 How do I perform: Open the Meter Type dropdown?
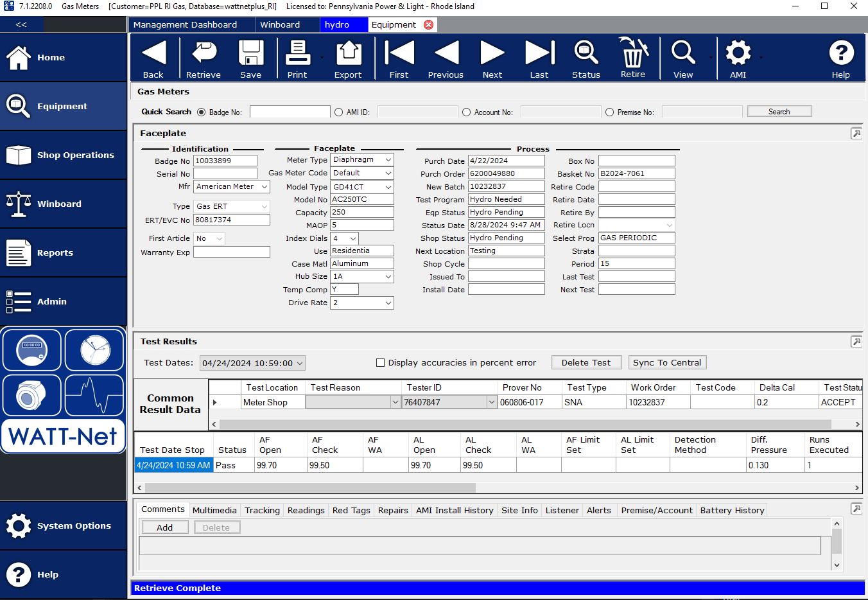pyautogui.click(x=388, y=159)
